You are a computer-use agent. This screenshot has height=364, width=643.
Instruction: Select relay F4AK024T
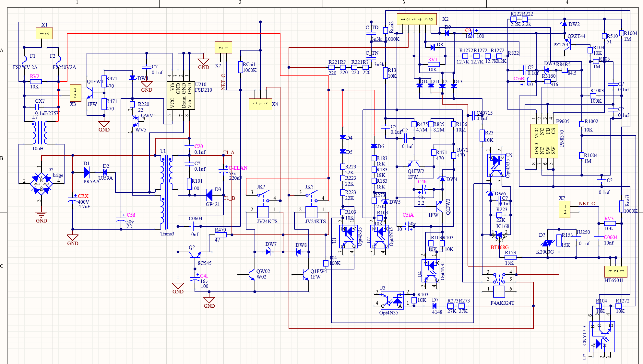pyautogui.click(x=499, y=285)
